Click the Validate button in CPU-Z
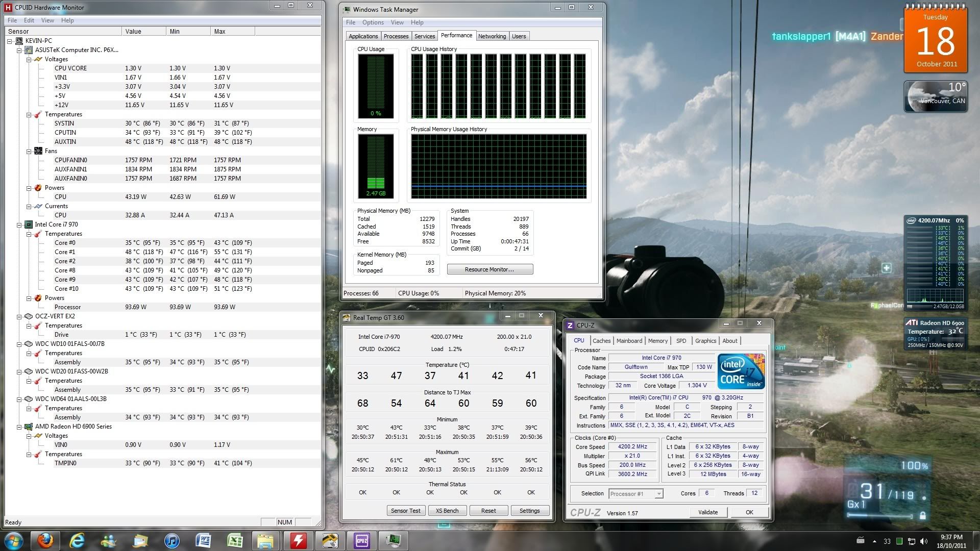This screenshot has width=980, height=551. (708, 512)
